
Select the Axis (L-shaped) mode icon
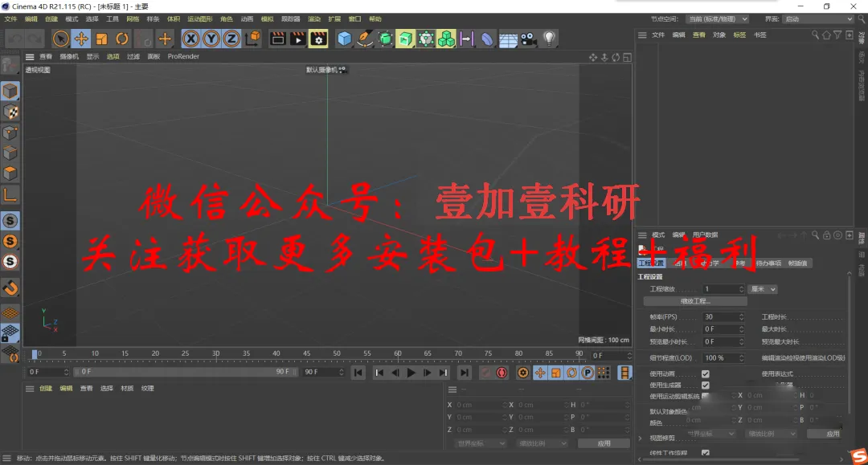coord(10,194)
